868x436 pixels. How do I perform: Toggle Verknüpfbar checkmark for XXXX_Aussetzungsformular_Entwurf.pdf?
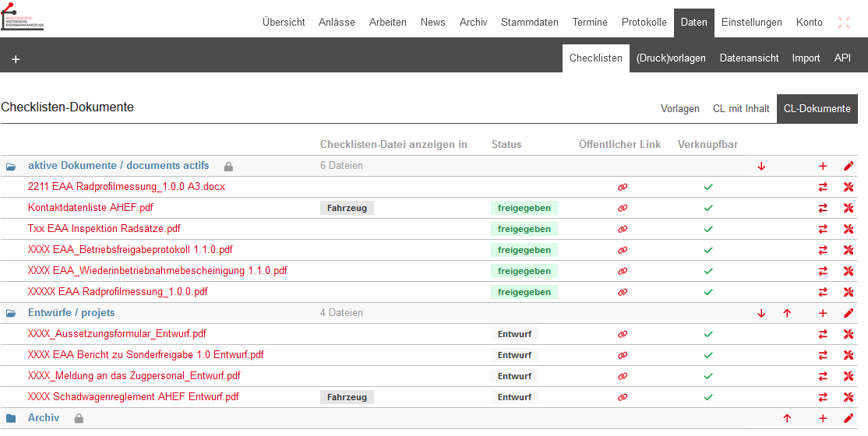708,334
